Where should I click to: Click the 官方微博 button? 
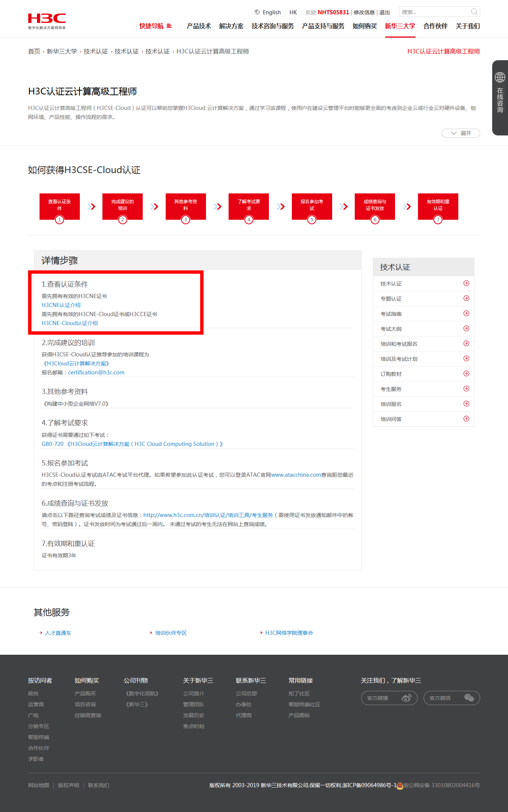(x=389, y=698)
